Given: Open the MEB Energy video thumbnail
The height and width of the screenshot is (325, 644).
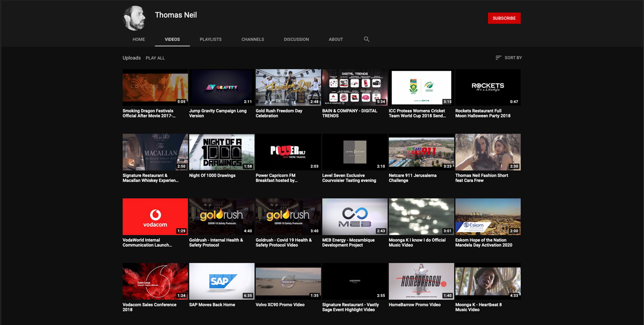Looking at the screenshot, I should (354, 217).
